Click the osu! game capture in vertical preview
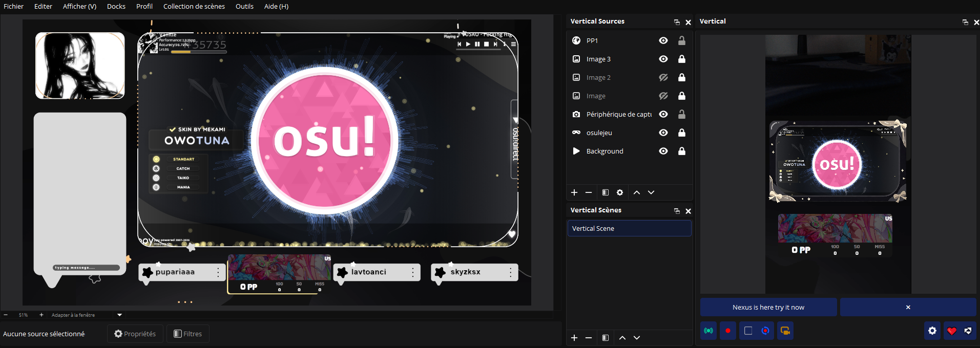The image size is (980, 348). [838, 162]
